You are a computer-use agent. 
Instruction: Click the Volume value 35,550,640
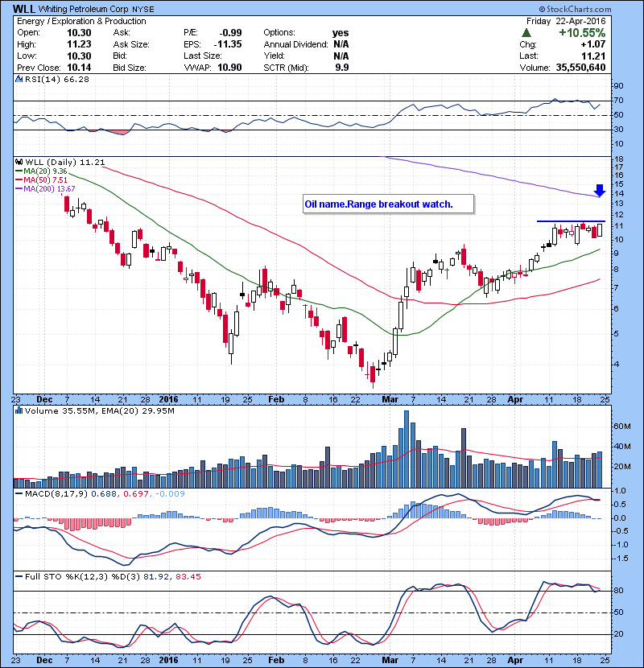580,68
